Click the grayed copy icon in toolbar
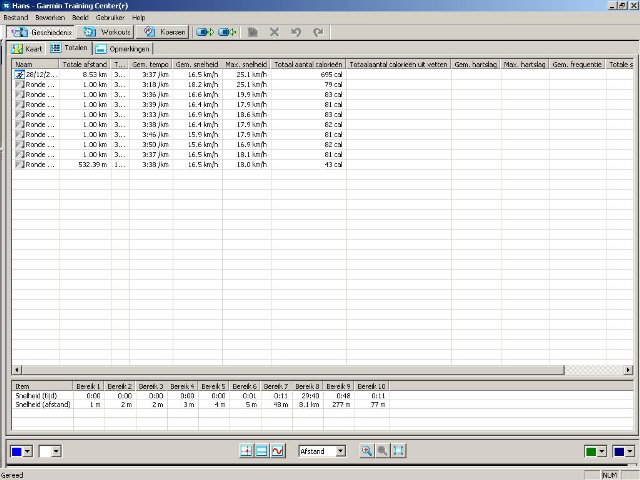Viewport: 640px width, 480px height. pyautogui.click(x=253, y=32)
